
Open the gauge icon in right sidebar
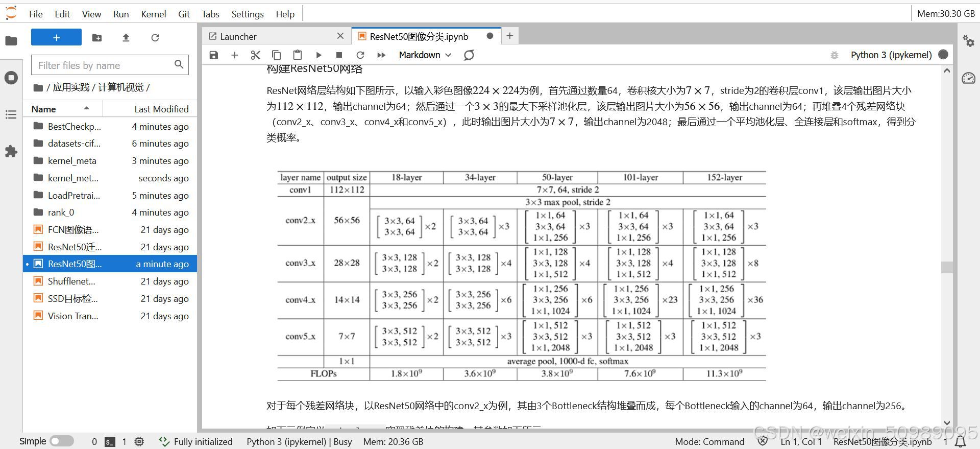968,78
